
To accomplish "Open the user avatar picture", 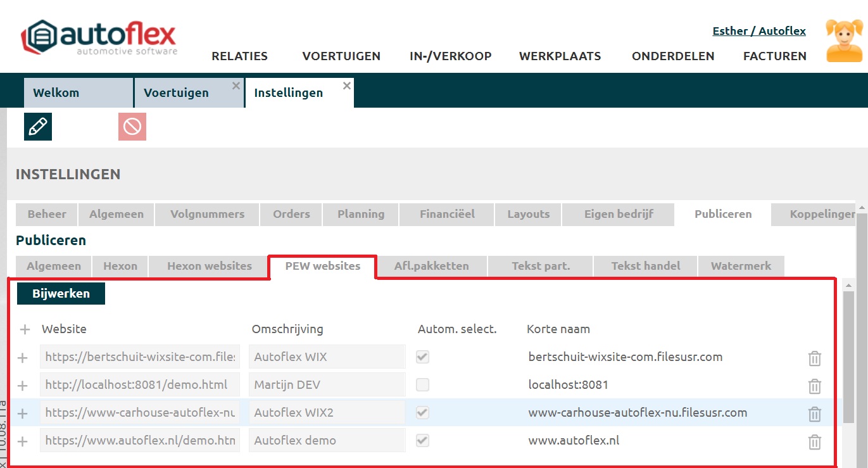I will pyautogui.click(x=845, y=41).
